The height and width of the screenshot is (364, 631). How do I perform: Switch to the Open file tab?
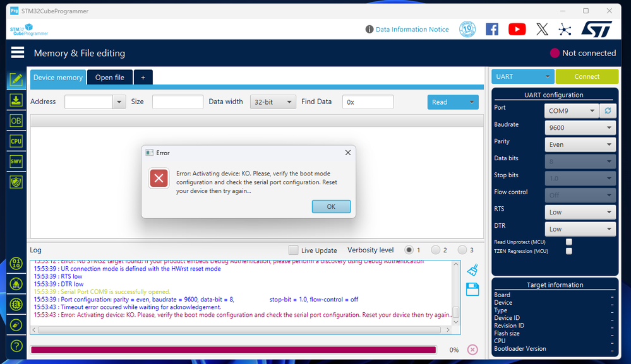click(x=109, y=77)
